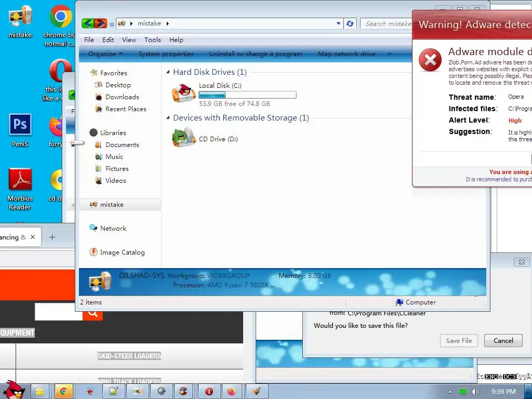Open the Help menu
The height and width of the screenshot is (399, 532).
click(176, 39)
